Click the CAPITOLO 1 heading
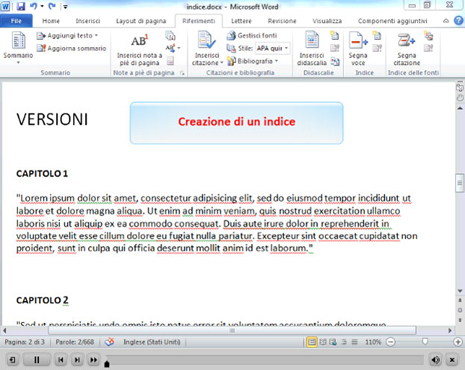 click(42, 173)
